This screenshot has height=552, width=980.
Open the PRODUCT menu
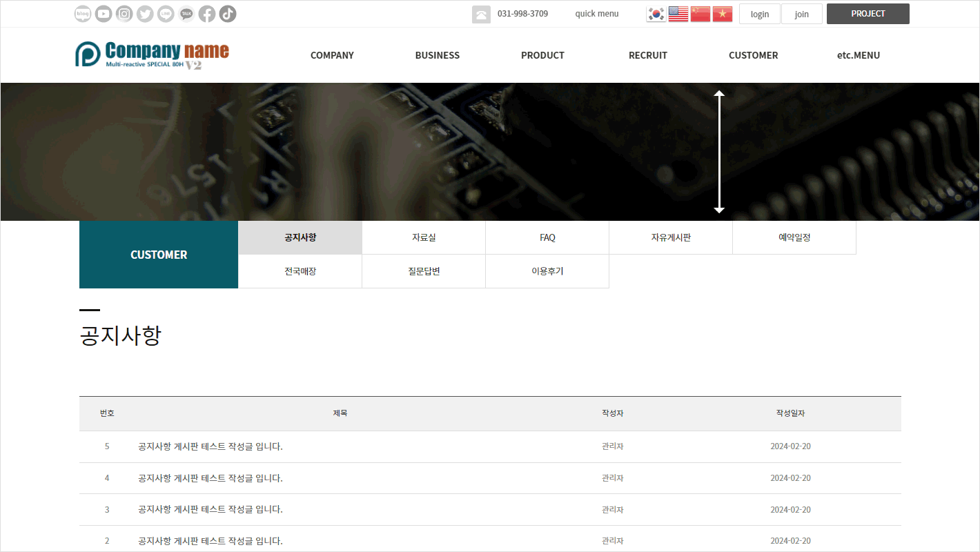coord(542,55)
